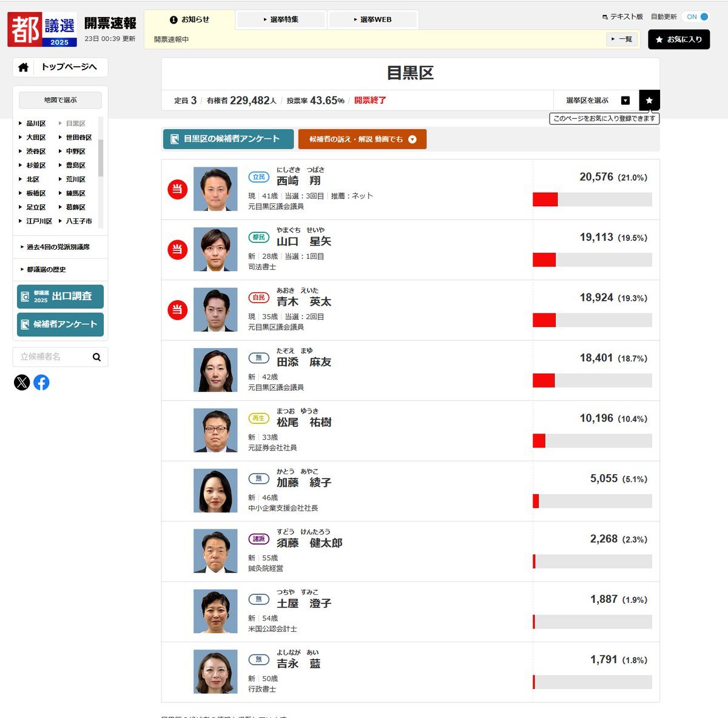Viewport: 728px width, 718px height.
Task: Click 地図で選ぶ button
Action: coord(60,100)
